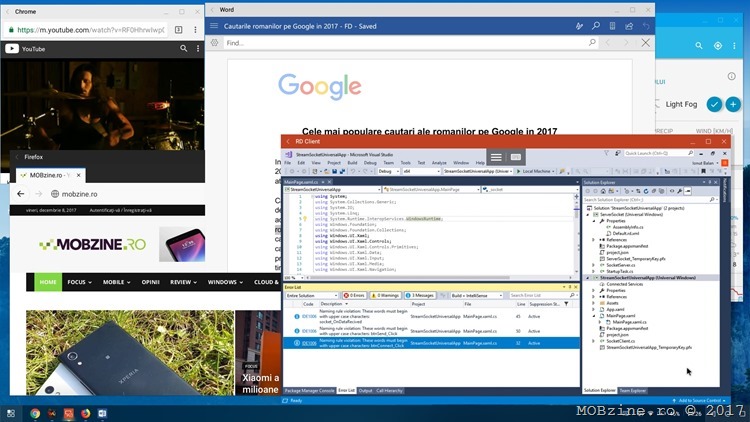Viewport: 750px width, 422px height.
Task: Click the Quick Launch search box
Action: (x=659, y=153)
